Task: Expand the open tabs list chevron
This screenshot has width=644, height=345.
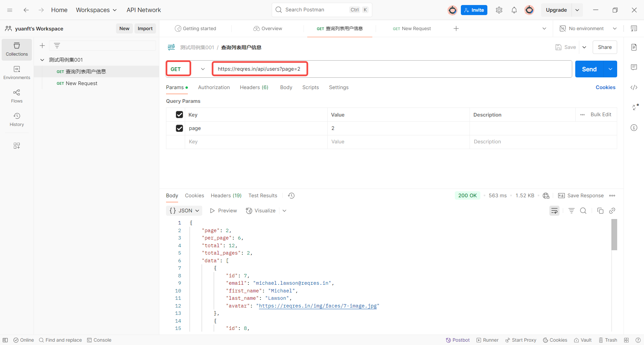Action: click(x=544, y=28)
